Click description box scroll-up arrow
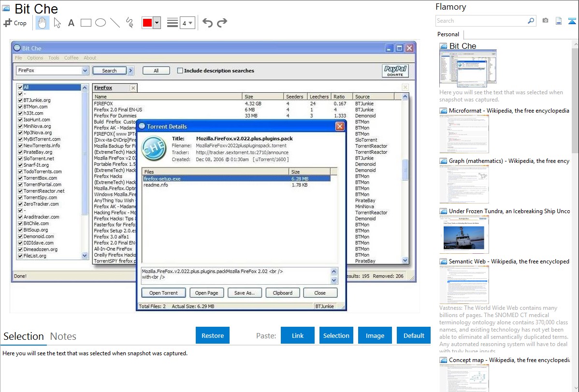This screenshot has width=579, height=392. 334,272
